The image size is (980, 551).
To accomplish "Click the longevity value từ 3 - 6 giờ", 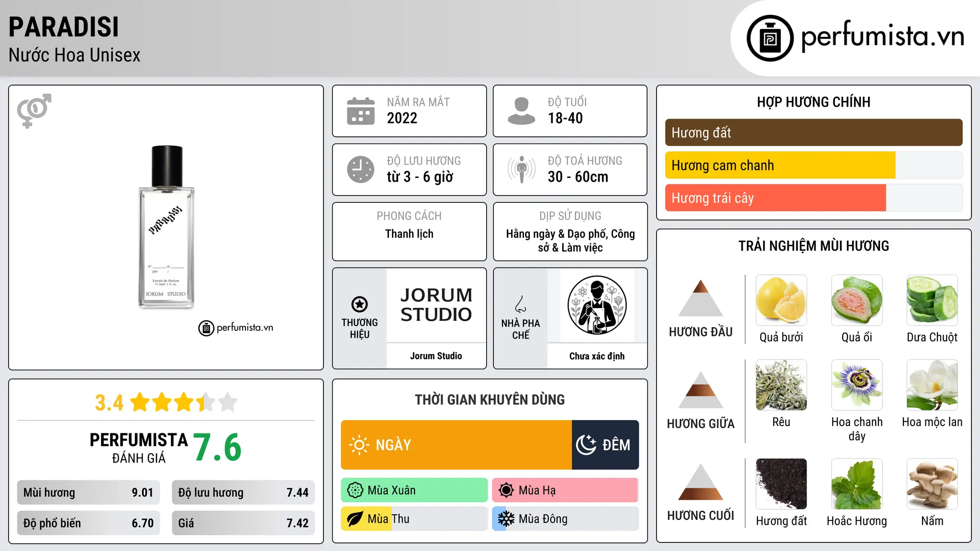I will click(420, 177).
